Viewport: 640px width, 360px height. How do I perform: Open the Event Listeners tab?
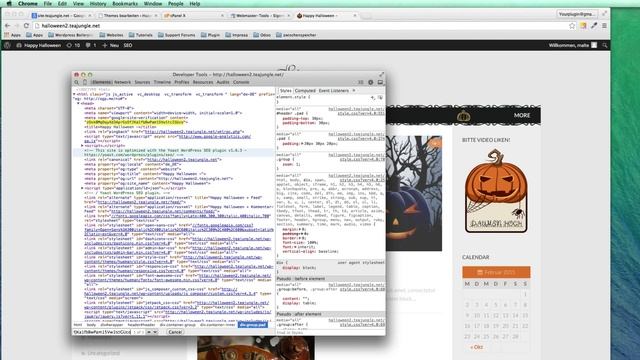(334, 91)
